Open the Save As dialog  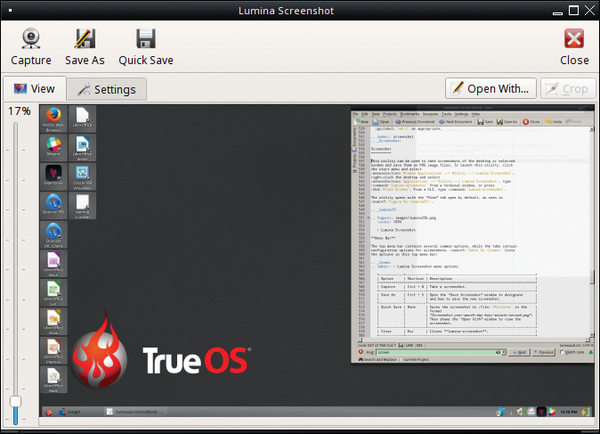click(85, 47)
